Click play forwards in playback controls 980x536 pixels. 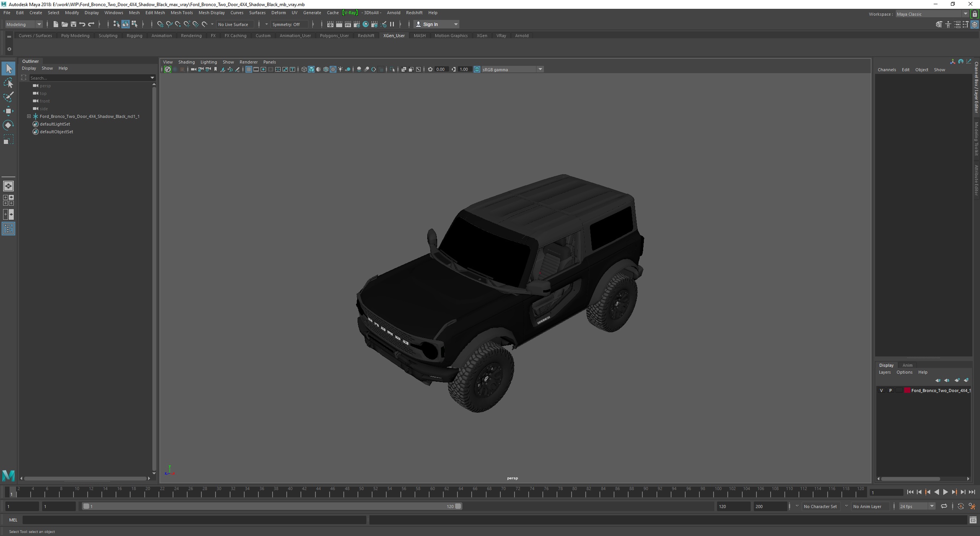point(945,492)
